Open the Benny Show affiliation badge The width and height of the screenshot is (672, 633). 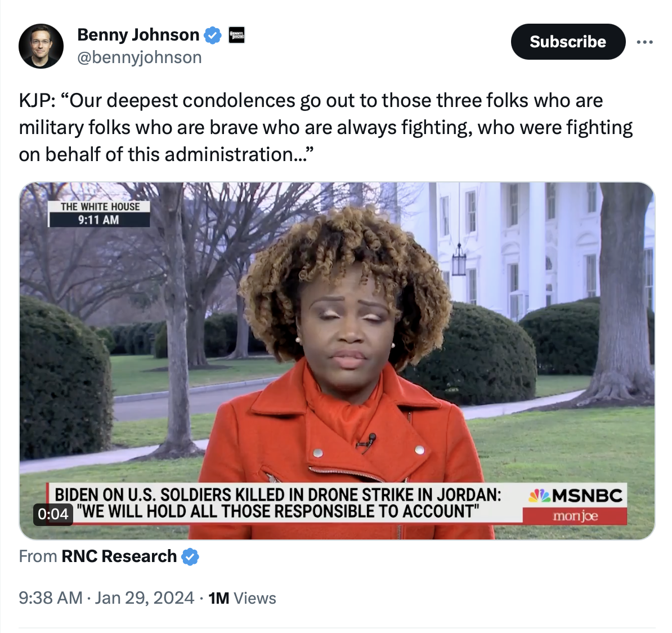[x=236, y=35]
